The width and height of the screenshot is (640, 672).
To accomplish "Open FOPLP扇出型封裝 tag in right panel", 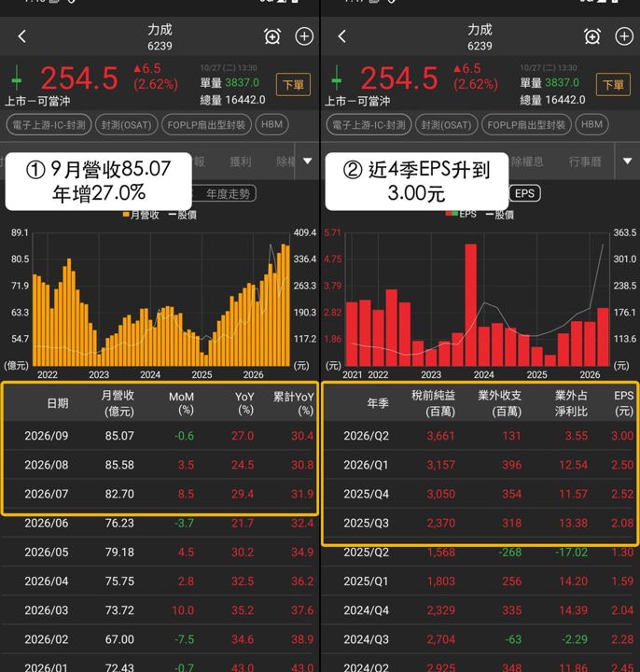I will [526, 125].
